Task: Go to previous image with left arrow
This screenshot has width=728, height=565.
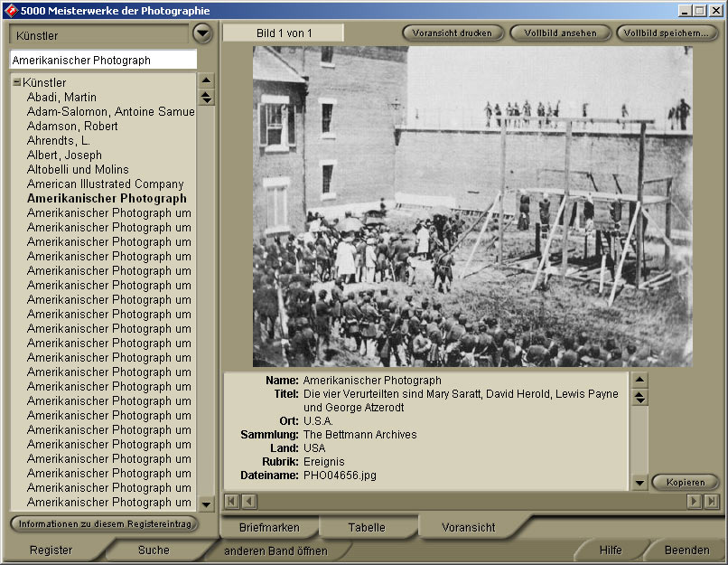Action: (248, 501)
